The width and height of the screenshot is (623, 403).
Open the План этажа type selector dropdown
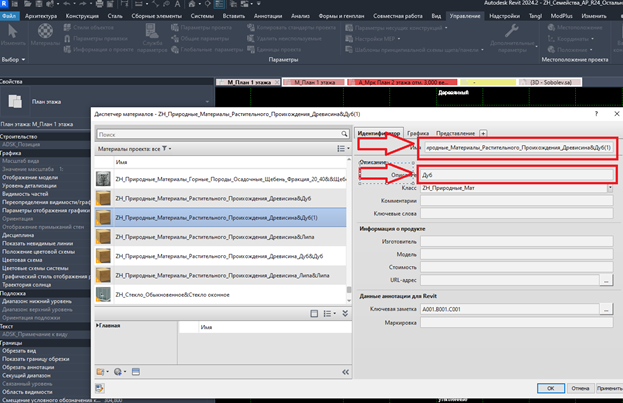(207, 102)
